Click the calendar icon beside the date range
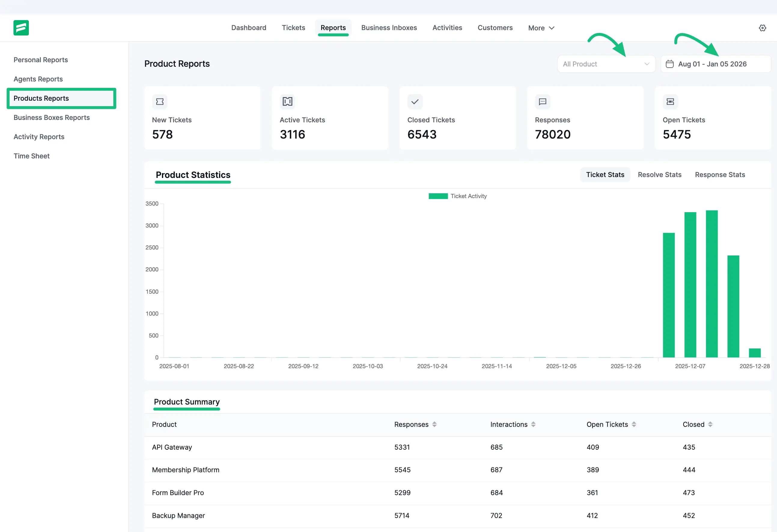The height and width of the screenshot is (532, 777). pos(670,64)
